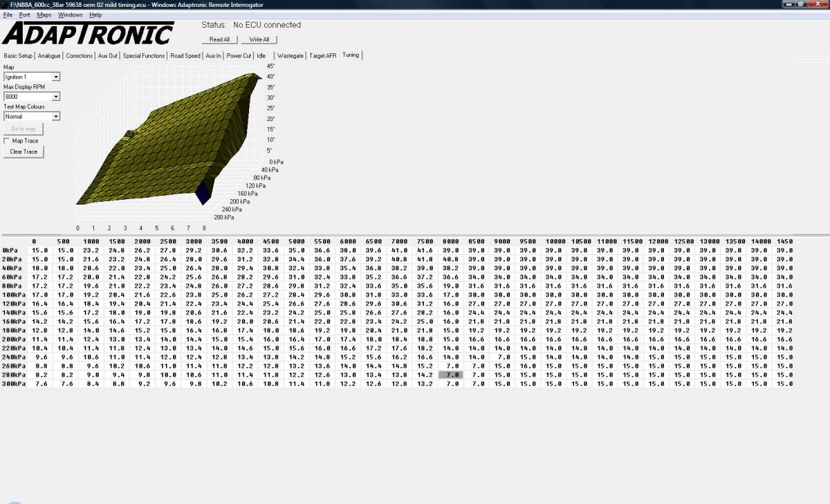Open the Port menu
Image resolution: width=830 pixels, height=504 pixels.
pyautogui.click(x=24, y=15)
